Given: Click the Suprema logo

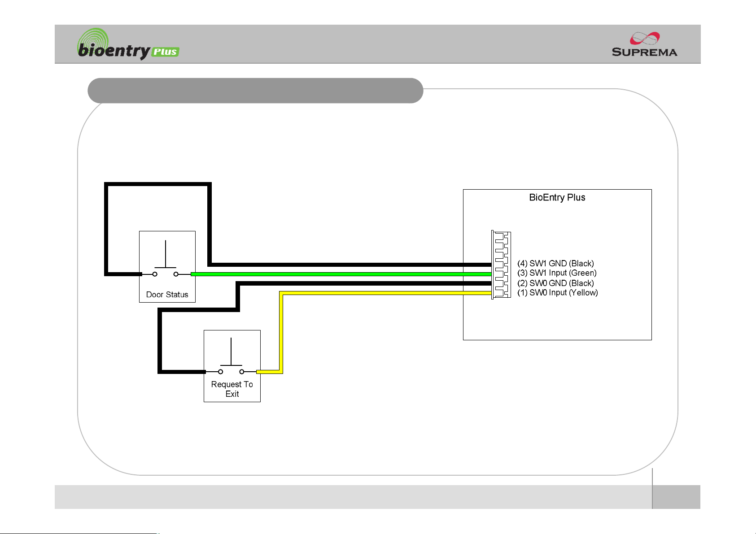Looking at the screenshot, I should (645, 44).
